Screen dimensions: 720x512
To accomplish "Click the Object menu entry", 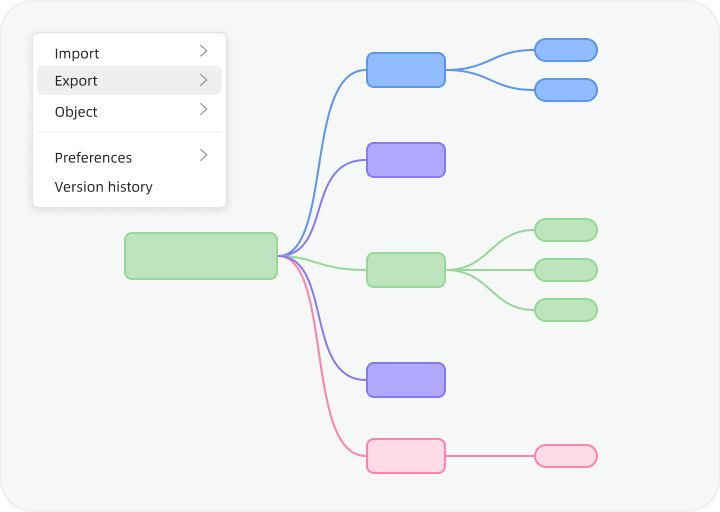I will [76, 111].
